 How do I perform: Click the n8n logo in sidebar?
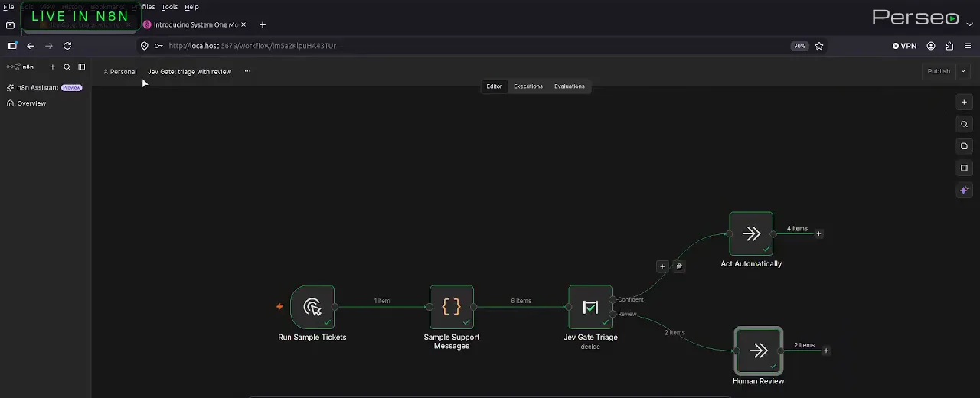point(21,67)
